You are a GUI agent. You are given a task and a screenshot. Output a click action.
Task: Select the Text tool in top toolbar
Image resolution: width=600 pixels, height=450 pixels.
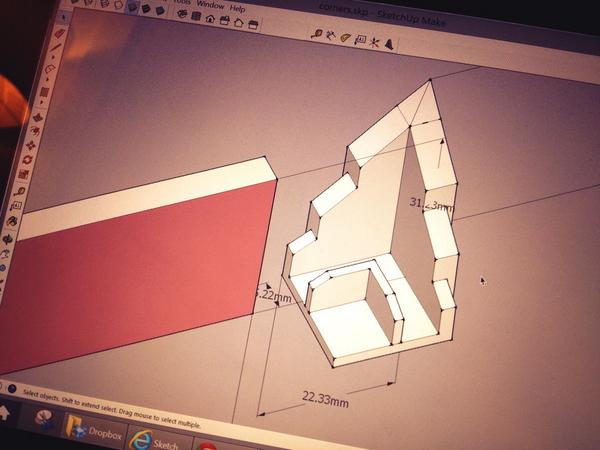(x=360, y=40)
